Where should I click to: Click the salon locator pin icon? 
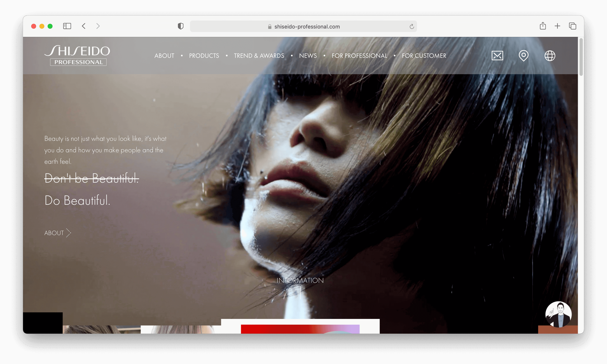coord(523,56)
